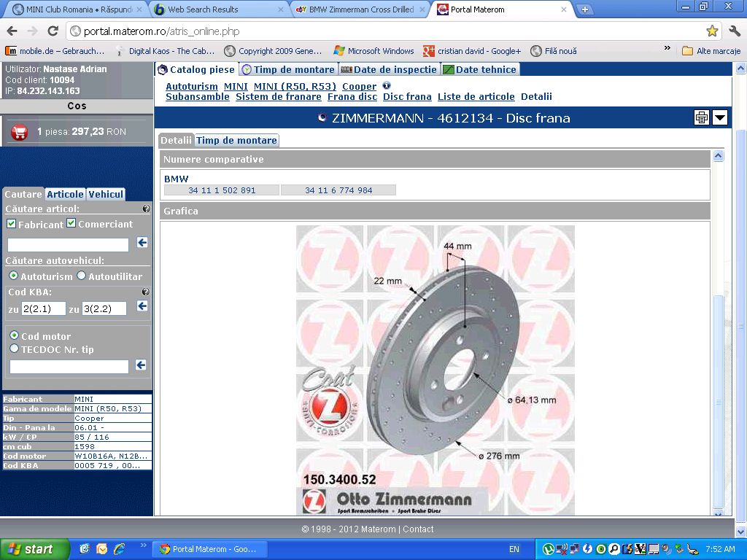
Task: Submit article search with arrow button
Action: pyautogui.click(x=142, y=242)
